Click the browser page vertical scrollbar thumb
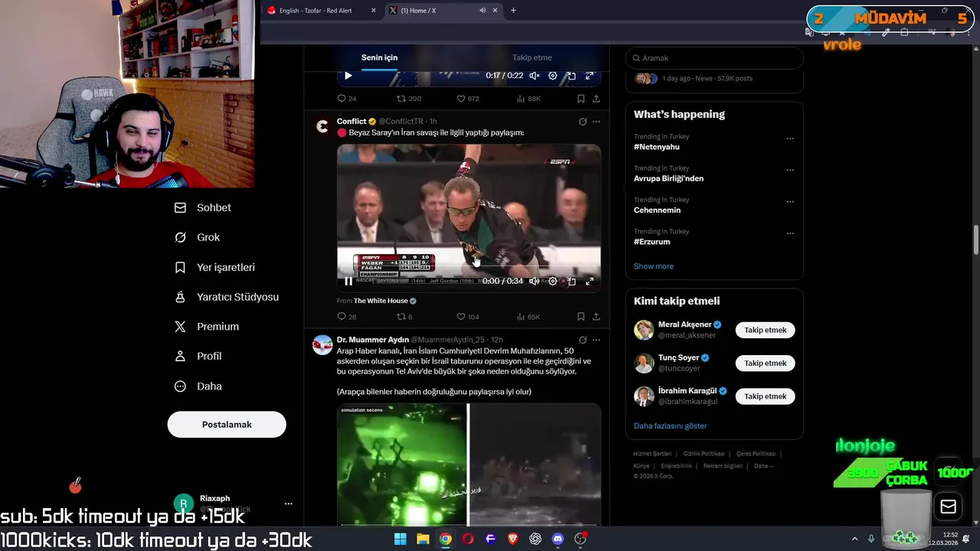980x551 pixels. point(975,241)
